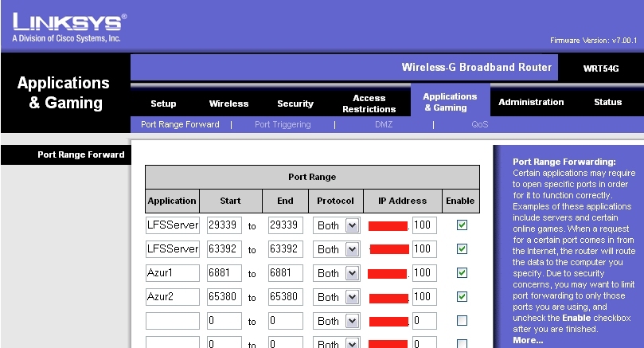Uncheck Enable for LFSServer port 63392
Image resolution: width=644 pixels, height=348 pixels.
pos(462,248)
